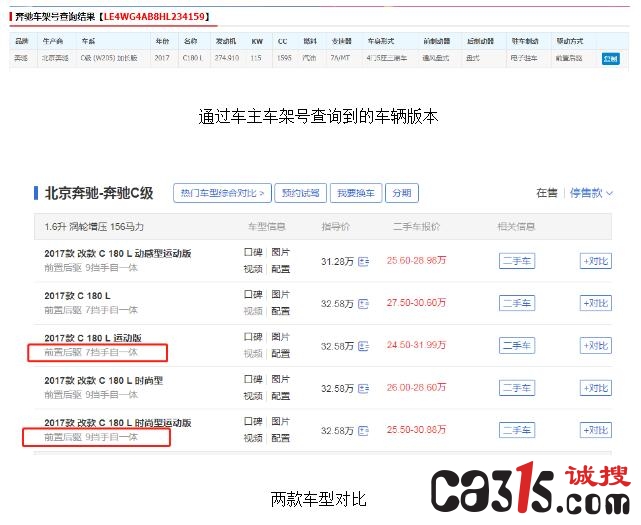Click the 预约试驾 button
This screenshot has width=641, height=525.
click(x=300, y=193)
